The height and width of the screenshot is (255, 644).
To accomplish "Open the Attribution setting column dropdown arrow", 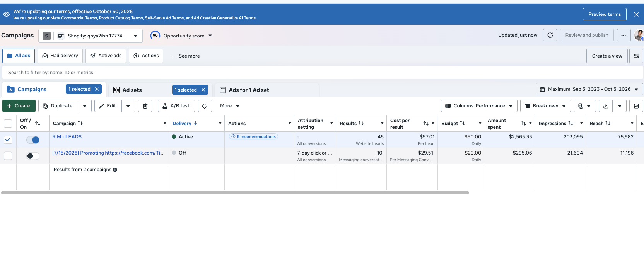I will tap(331, 123).
